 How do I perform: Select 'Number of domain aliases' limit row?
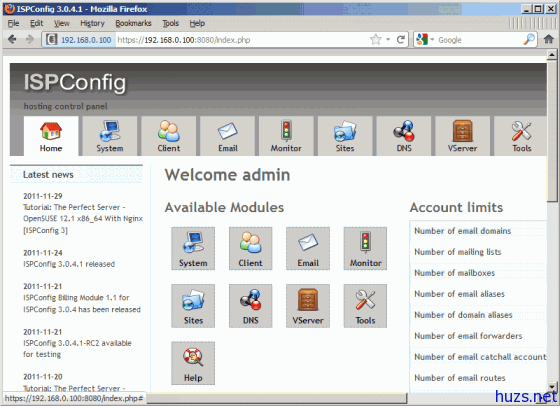click(x=478, y=315)
